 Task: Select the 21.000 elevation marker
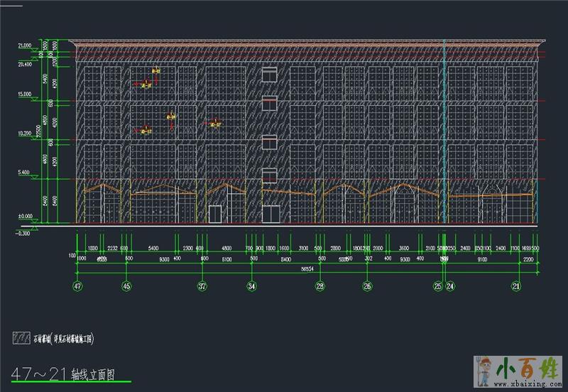(x=25, y=45)
